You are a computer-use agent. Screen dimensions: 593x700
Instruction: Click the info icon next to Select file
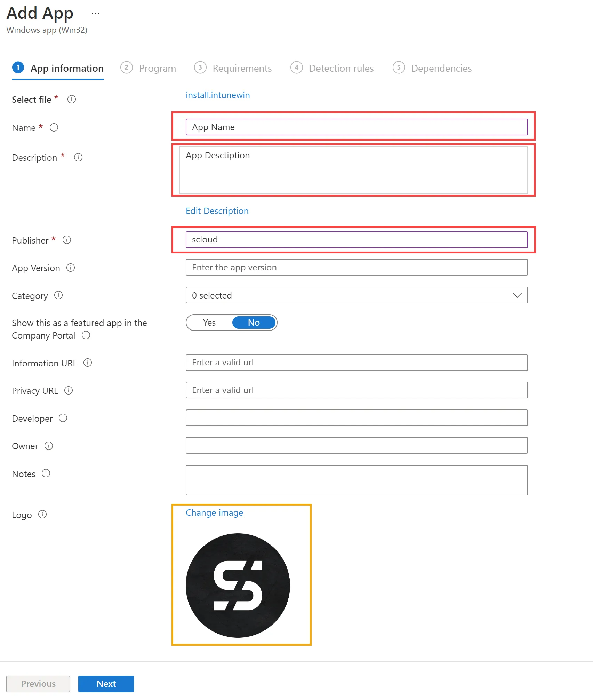72,100
